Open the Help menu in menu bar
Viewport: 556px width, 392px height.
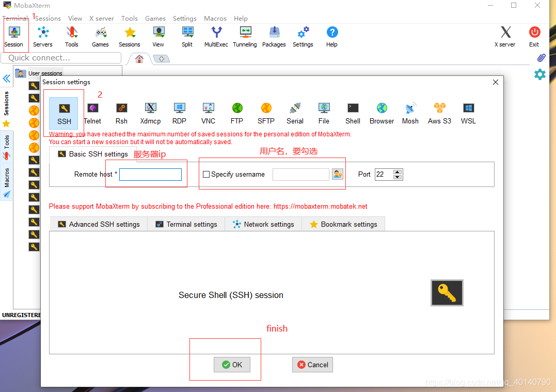click(x=241, y=19)
